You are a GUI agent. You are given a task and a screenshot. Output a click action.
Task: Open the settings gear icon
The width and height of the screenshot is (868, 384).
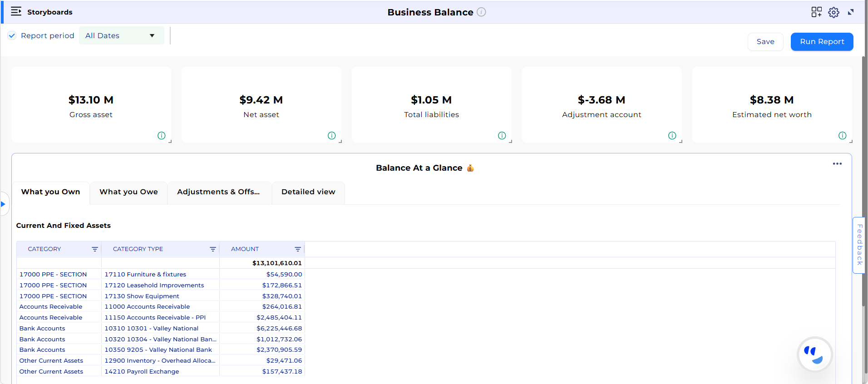pyautogui.click(x=833, y=12)
